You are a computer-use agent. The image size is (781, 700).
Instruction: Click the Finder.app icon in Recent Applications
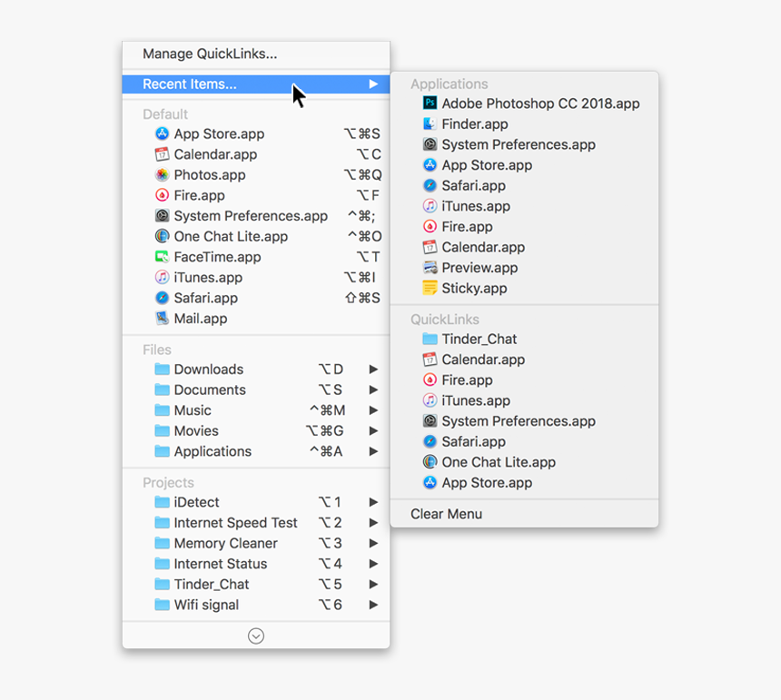[430, 124]
